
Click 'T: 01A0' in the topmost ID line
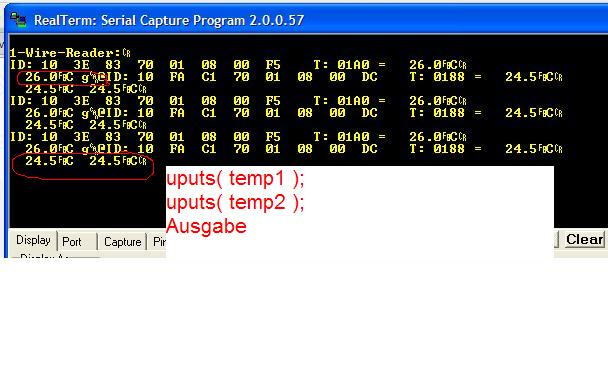pos(342,64)
